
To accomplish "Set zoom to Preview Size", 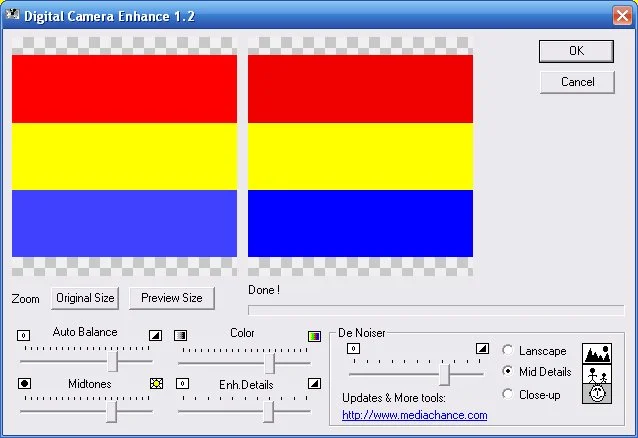I will [172, 298].
